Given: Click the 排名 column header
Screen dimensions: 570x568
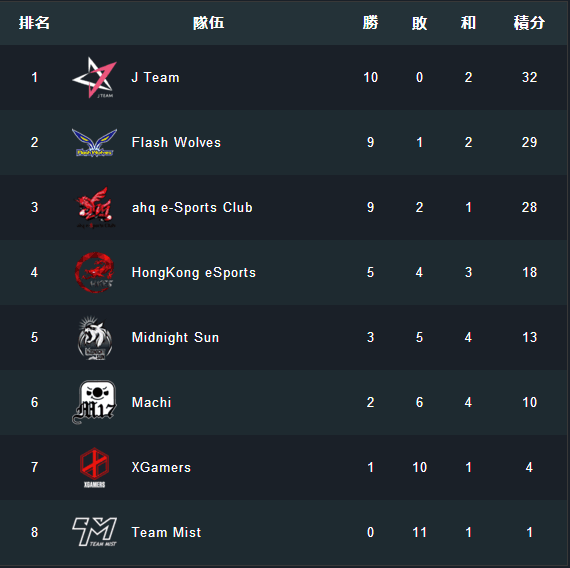Looking at the screenshot, I should pyautogui.click(x=34, y=23).
